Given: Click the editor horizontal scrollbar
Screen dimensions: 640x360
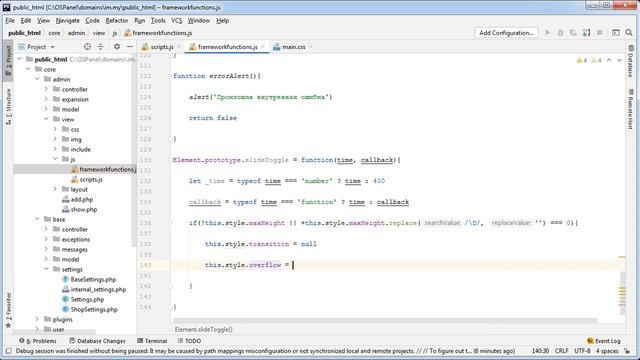Looking at the screenshot, I should pos(385,321).
